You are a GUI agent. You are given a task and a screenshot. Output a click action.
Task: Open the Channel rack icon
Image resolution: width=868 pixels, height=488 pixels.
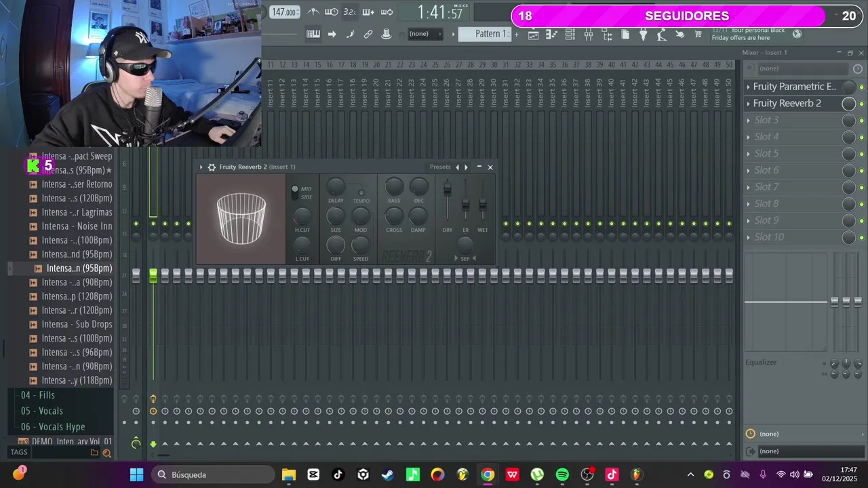click(570, 34)
